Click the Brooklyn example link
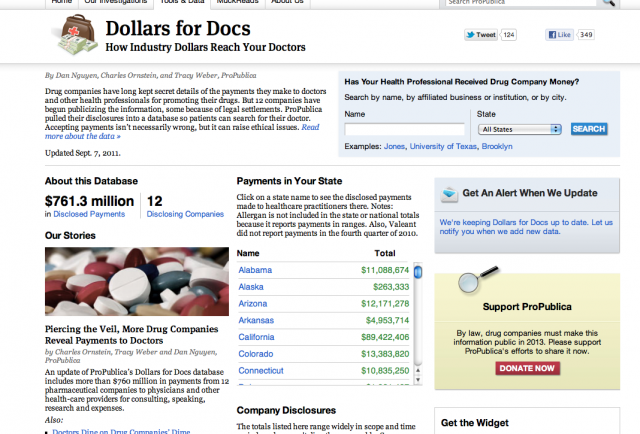 pos(497,147)
